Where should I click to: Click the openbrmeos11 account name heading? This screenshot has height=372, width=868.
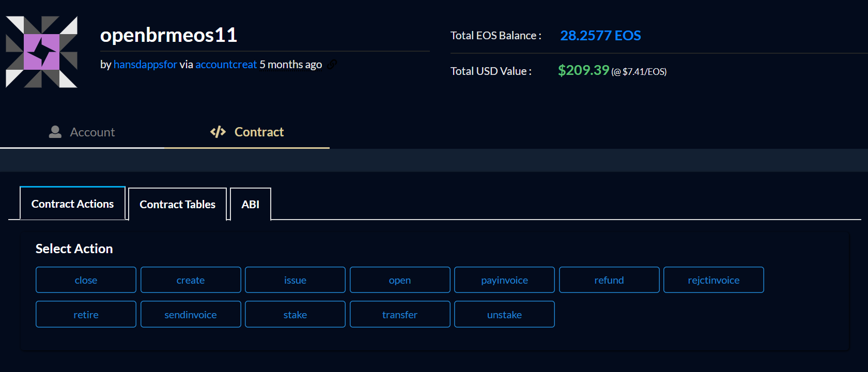tap(168, 35)
